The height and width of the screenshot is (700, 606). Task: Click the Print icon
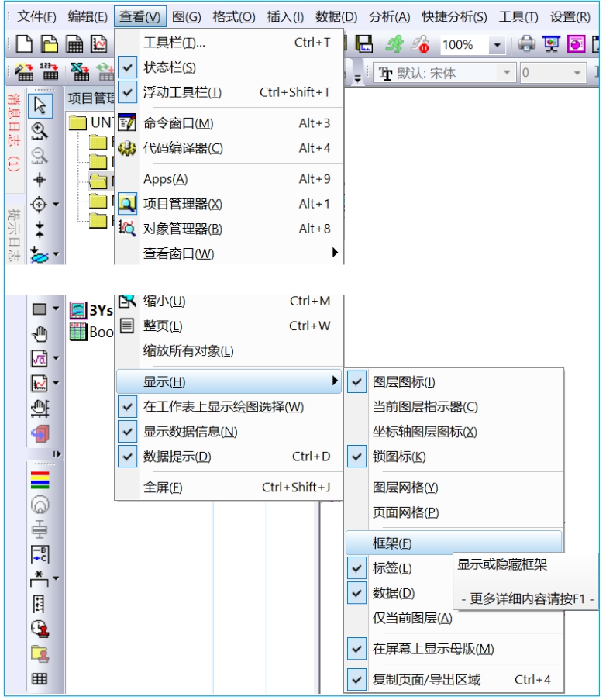526,43
